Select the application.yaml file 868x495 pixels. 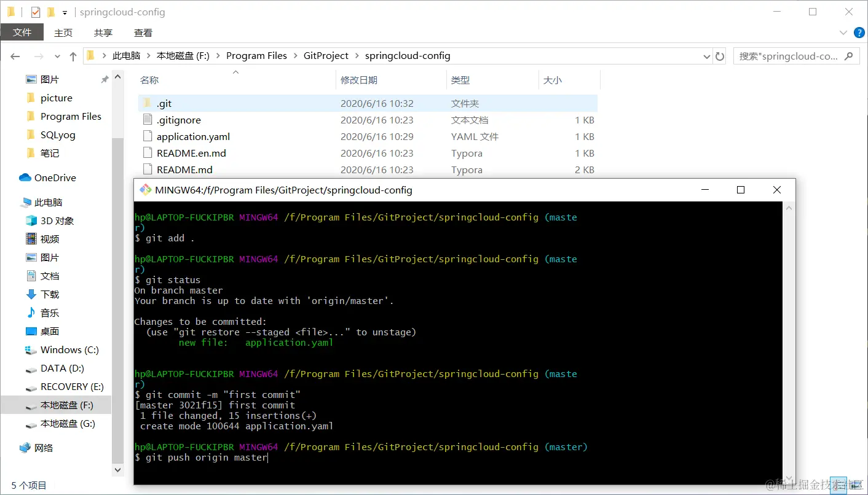pyautogui.click(x=368, y=136)
